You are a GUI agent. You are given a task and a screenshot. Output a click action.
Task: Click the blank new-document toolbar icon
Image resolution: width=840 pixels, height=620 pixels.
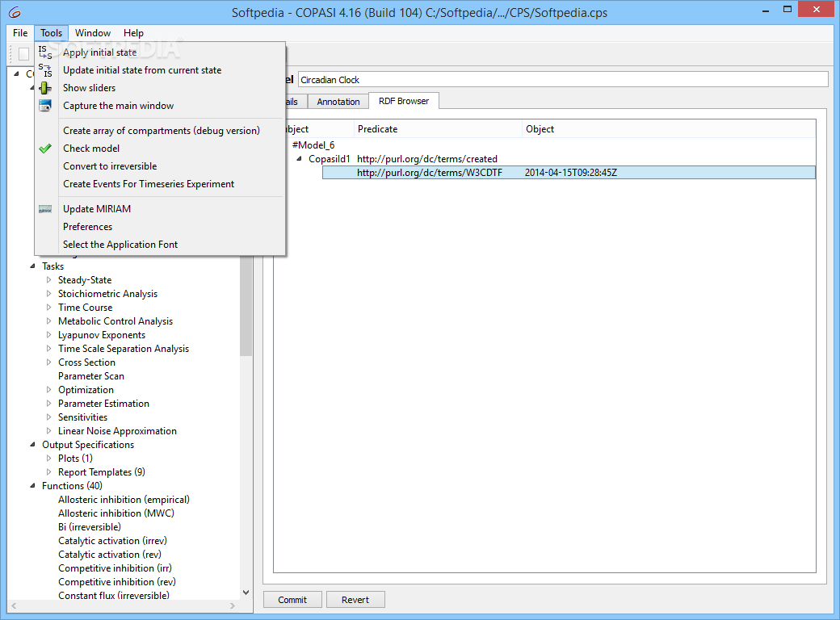tap(23, 54)
